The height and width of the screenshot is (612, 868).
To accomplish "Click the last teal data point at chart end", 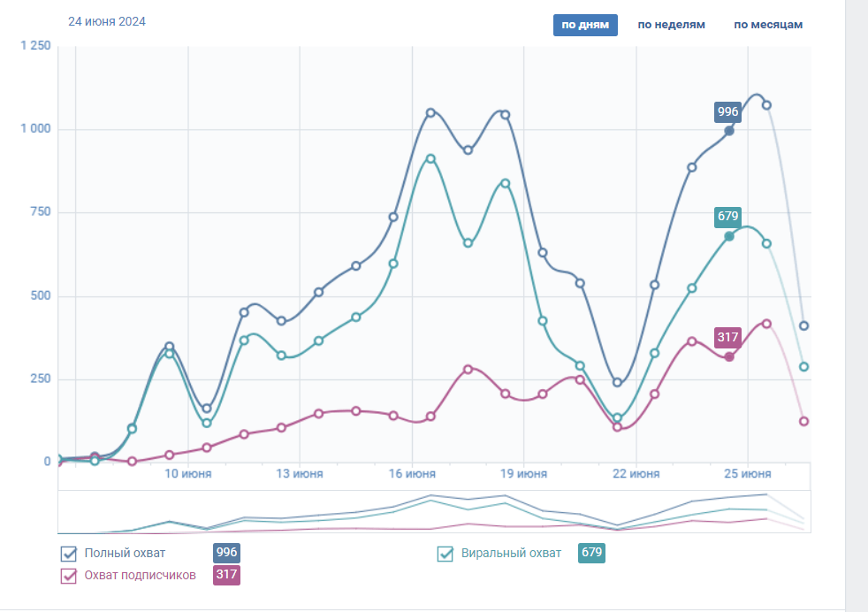I will click(803, 366).
